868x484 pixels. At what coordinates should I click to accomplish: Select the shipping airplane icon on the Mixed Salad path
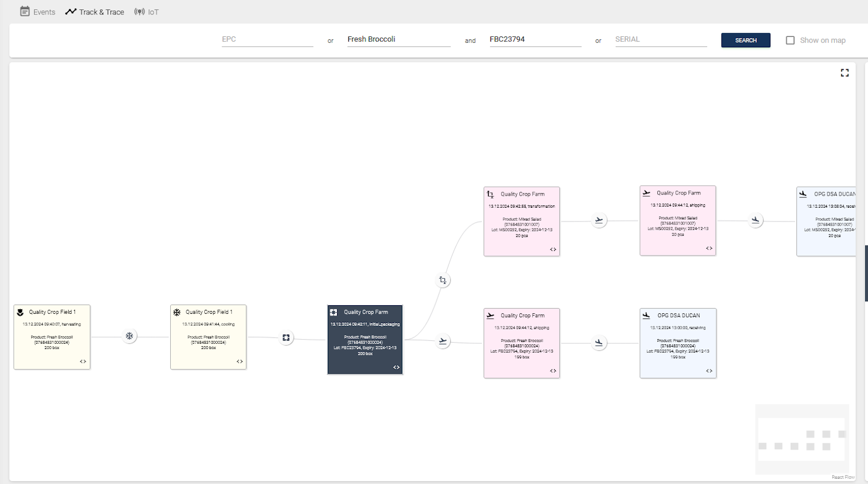pyautogui.click(x=599, y=220)
